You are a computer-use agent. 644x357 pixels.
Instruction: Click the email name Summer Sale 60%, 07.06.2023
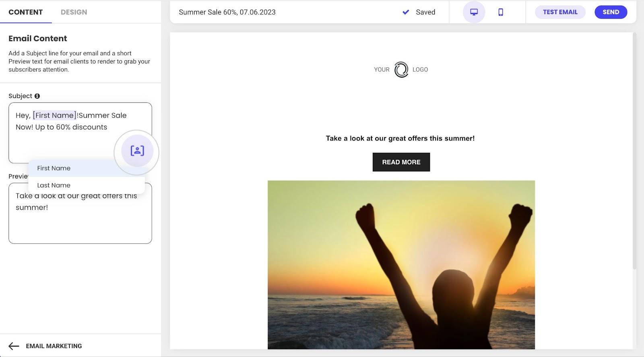point(227,12)
